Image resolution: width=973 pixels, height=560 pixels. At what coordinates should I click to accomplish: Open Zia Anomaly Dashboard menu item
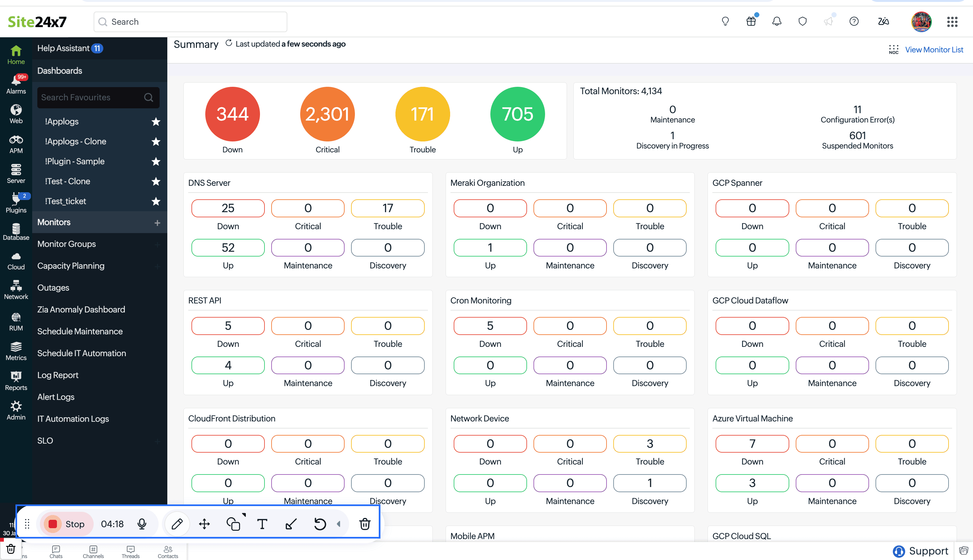[x=81, y=309]
